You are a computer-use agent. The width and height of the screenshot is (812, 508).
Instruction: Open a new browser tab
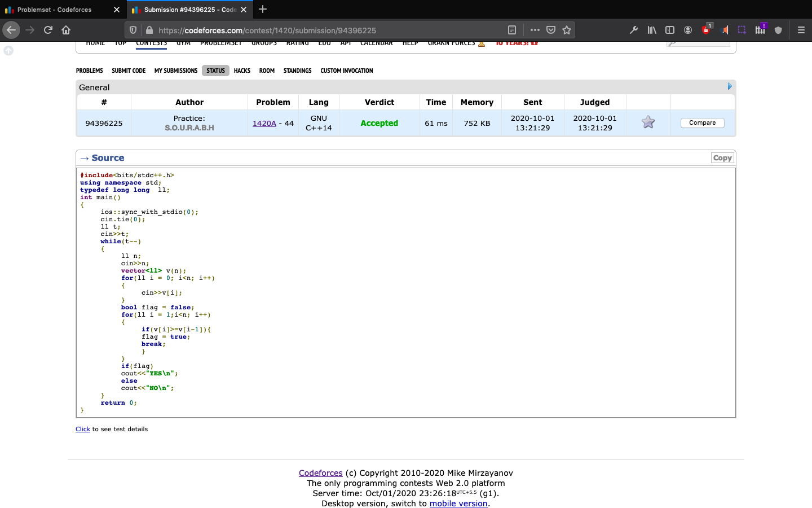[x=263, y=9]
